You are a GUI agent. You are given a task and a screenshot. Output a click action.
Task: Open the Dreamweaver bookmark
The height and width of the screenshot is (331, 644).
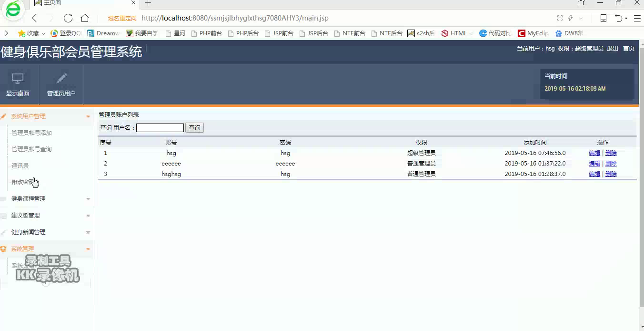pyautogui.click(x=103, y=33)
